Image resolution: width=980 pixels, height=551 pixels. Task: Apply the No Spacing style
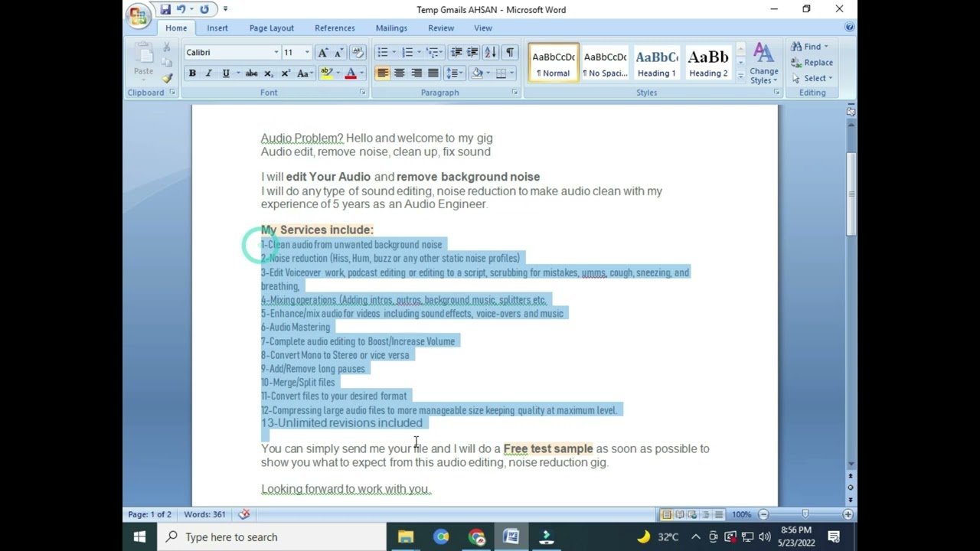coord(605,63)
